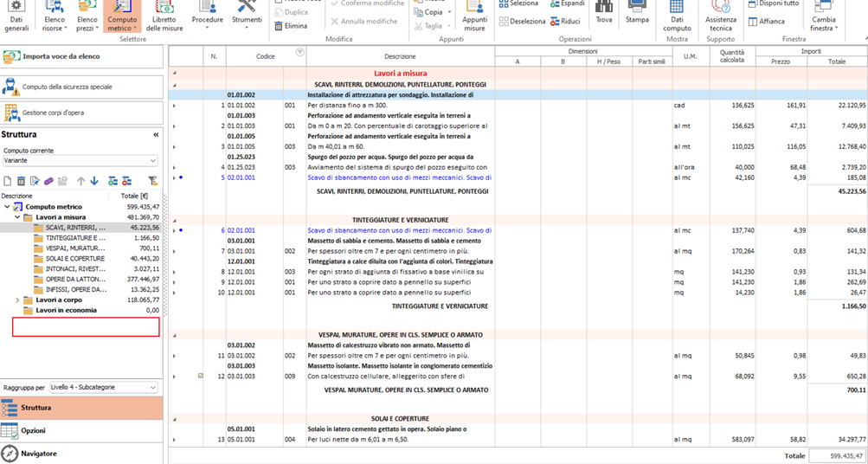Expand row 1 code 01.01.002 arrow
Image resolution: width=868 pixels, height=464 pixels.
175,106
